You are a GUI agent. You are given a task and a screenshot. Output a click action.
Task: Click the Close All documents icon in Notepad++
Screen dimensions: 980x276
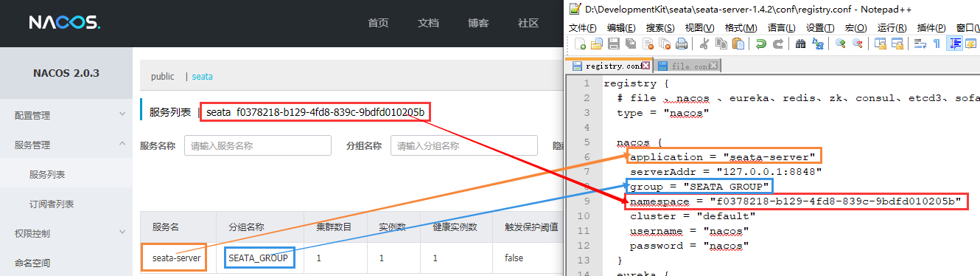click(x=665, y=44)
